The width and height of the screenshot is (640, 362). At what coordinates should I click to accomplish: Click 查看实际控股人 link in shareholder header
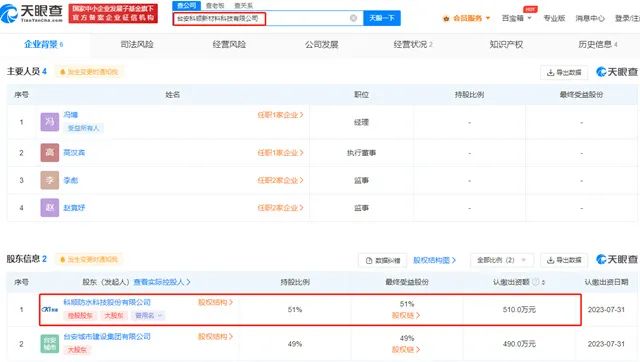162,282
